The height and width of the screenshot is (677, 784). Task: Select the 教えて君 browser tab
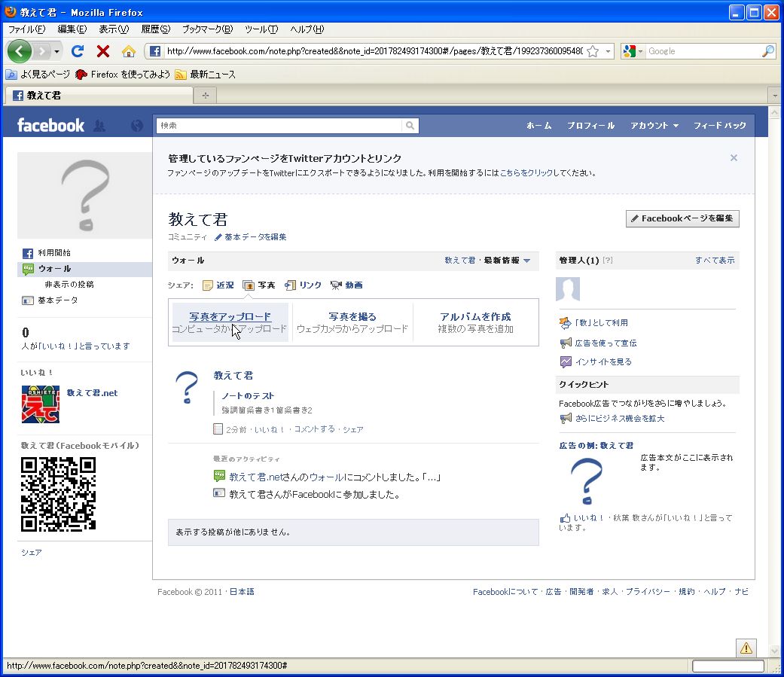click(99, 96)
